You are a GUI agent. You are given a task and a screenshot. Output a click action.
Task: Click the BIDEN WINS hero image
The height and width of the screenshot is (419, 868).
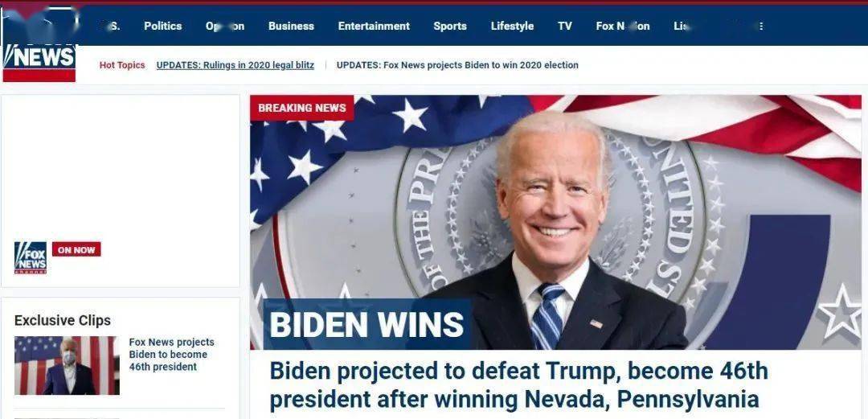[556, 222]
